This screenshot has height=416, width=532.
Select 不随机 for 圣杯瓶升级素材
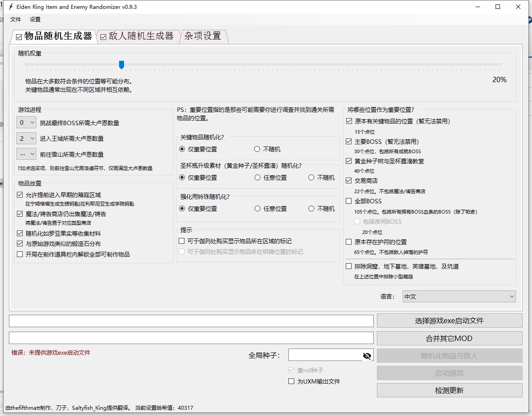tap(311, 178)
